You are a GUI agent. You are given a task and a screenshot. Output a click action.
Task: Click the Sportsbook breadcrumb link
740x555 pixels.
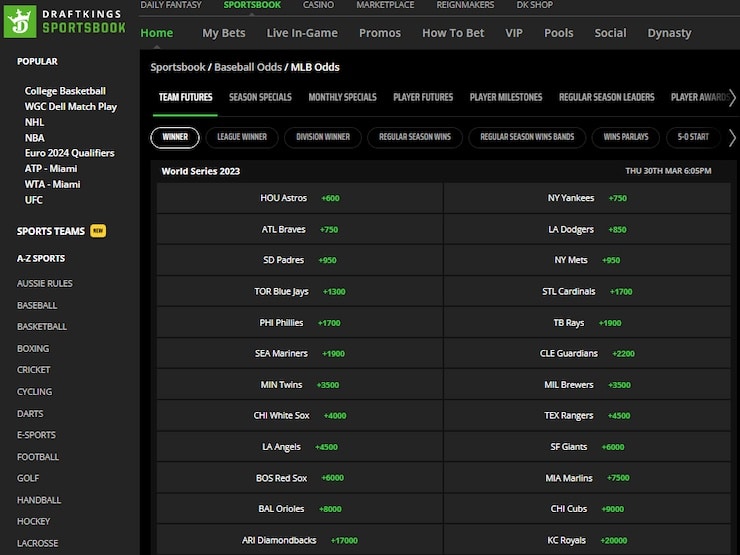[x=178, y=67]
